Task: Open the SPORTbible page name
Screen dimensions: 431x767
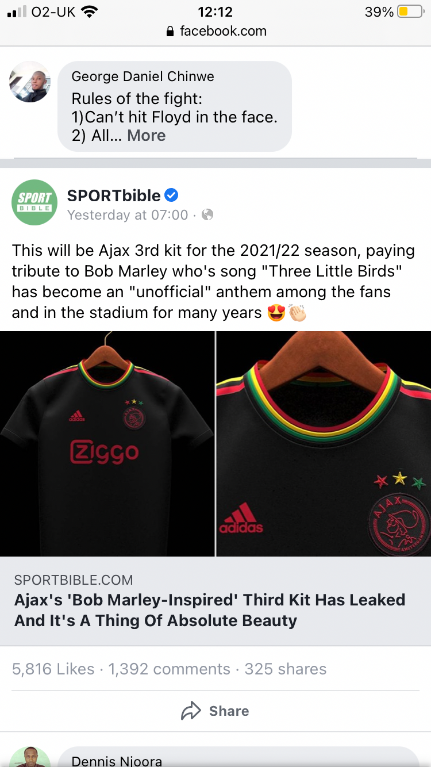Action: 113,196
